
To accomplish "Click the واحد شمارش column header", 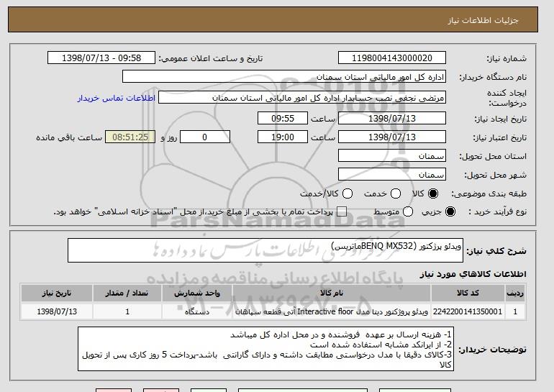I will (197, 293).
